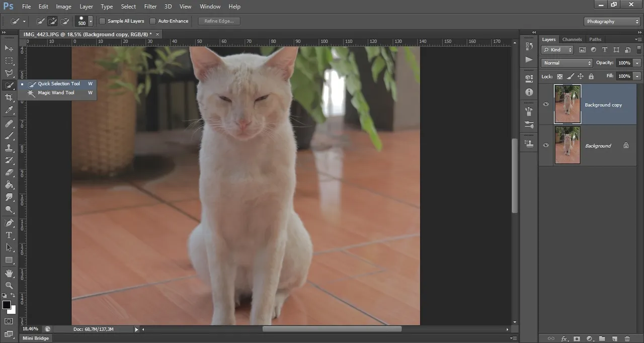Select the Eraser tool

click(9, 173)
